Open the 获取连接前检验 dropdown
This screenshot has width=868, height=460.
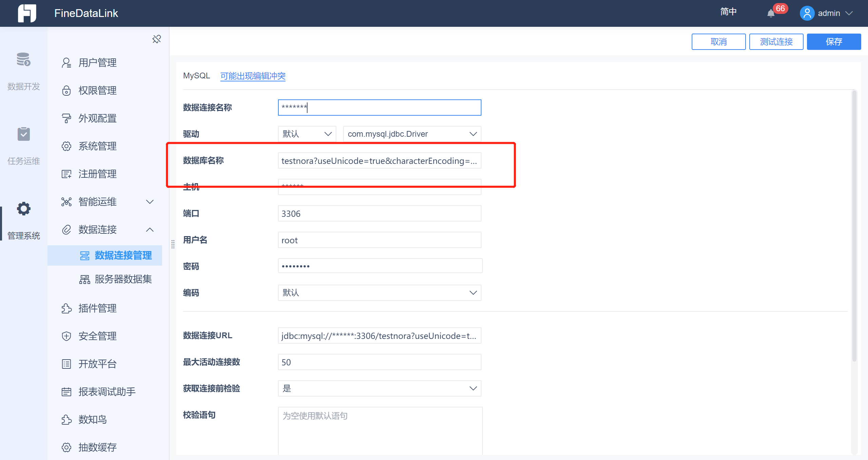coord(379,388)
